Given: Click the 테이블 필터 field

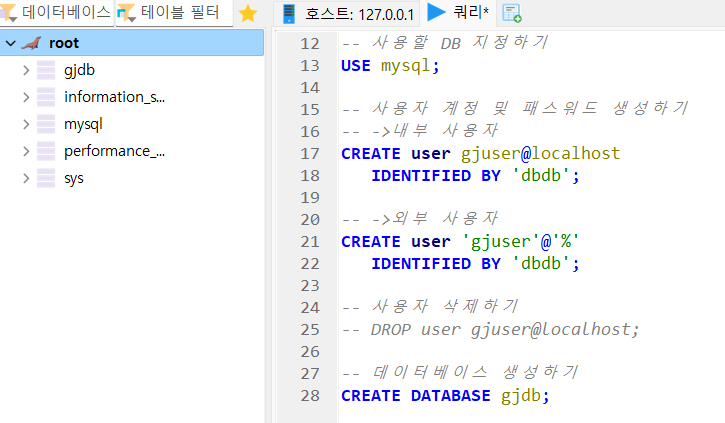Looking at the screenshot, I should [174, 12].
